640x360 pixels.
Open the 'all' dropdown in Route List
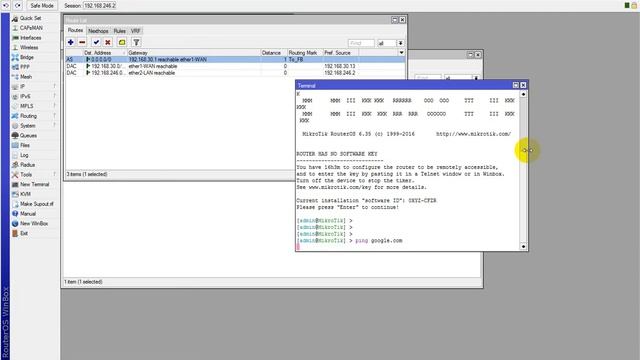click(x=400, y=43)
